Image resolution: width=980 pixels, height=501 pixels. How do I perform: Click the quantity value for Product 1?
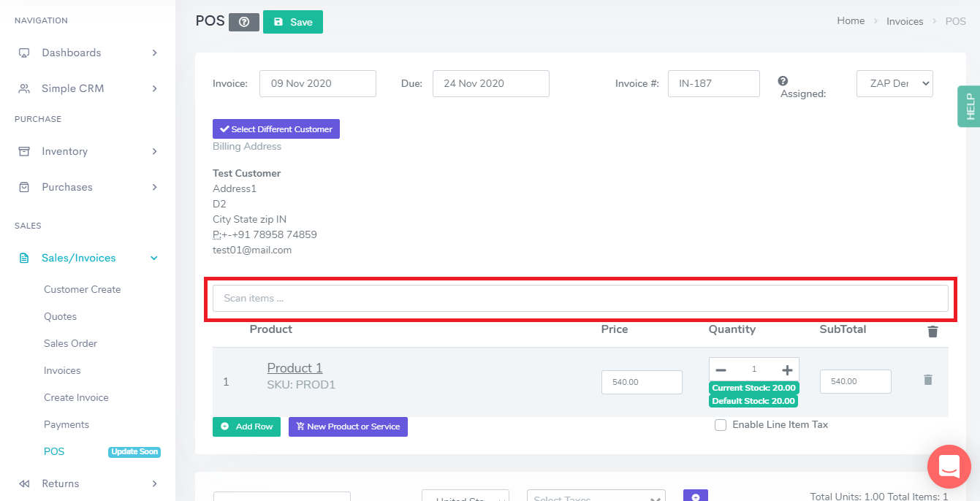pos(754,370)
